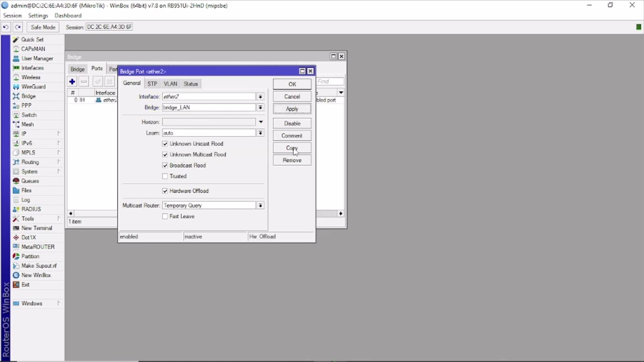Enable the Trusted checkbox
The image size is (644, 362).
click(x=165, y=176)
